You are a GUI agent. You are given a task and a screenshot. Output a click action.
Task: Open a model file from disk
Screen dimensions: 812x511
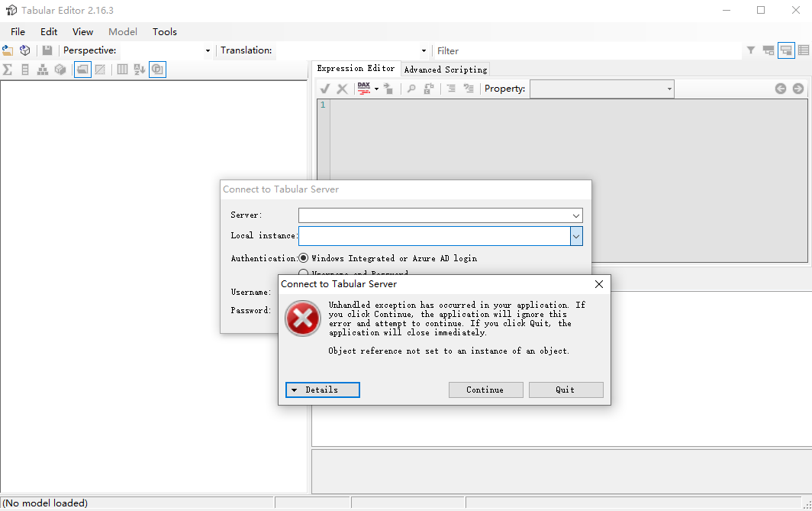(8, 50)
